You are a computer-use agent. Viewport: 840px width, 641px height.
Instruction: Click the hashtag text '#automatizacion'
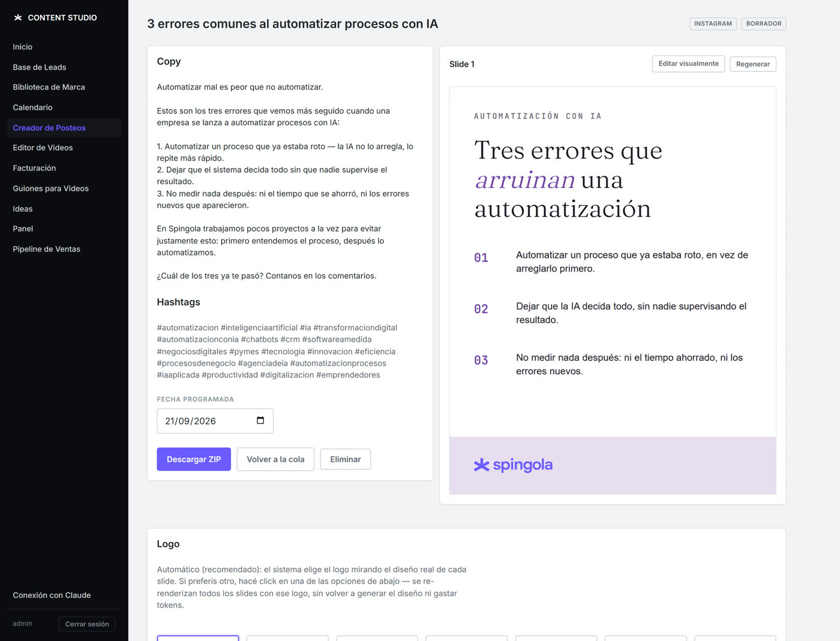click(188, 327)
